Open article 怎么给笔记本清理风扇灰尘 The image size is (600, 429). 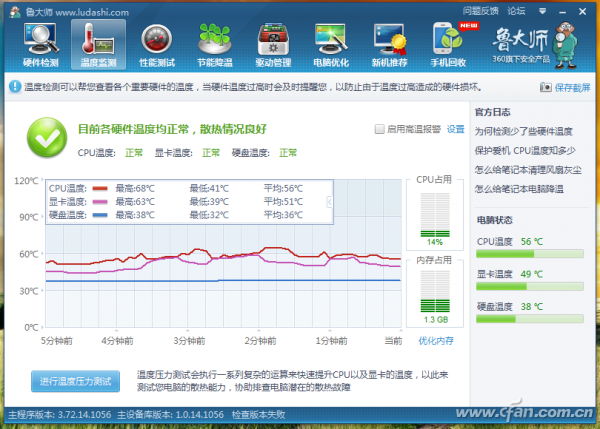point(528,170)
